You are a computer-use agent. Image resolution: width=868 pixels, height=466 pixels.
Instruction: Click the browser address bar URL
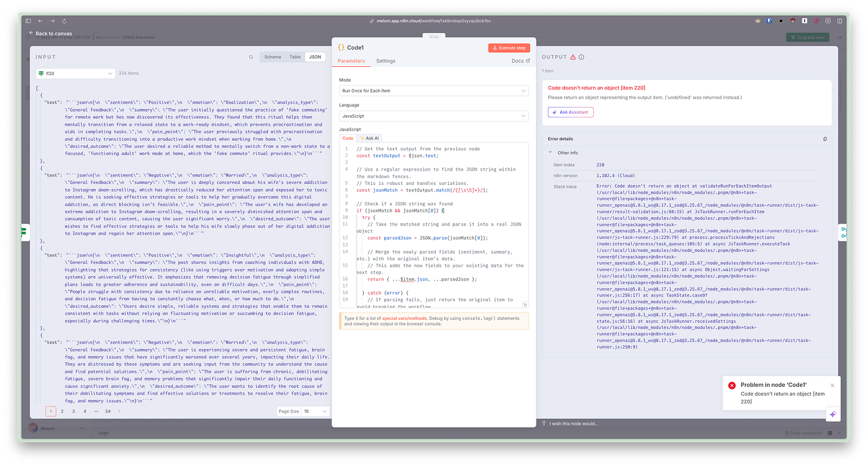433,21
